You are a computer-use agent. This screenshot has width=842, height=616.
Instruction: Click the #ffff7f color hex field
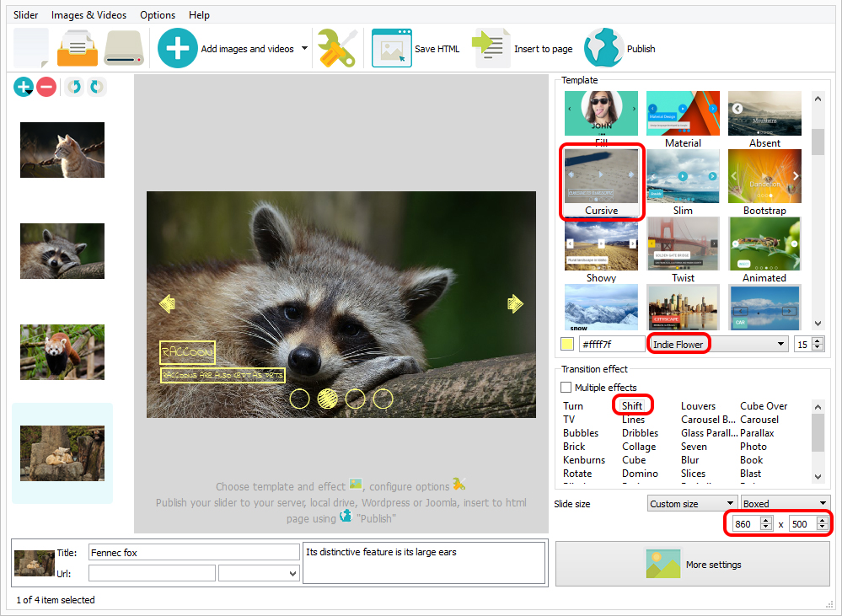pos(612,345)
